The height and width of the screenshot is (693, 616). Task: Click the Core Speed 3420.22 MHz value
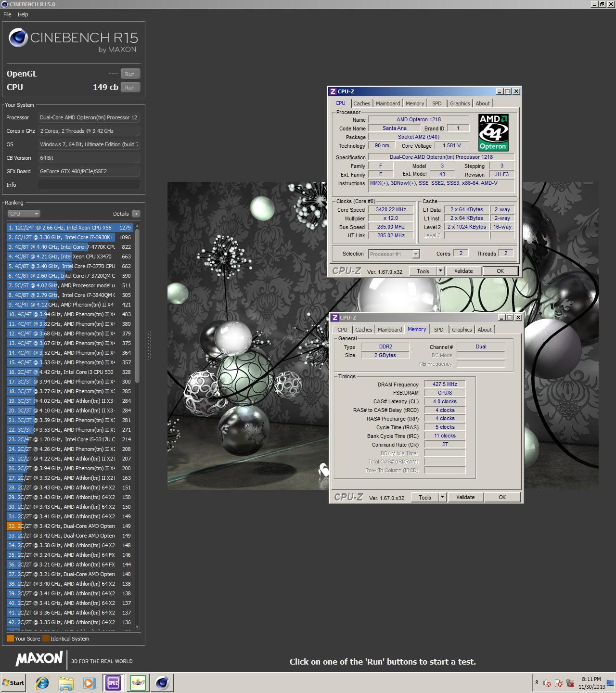coord(391,210)
